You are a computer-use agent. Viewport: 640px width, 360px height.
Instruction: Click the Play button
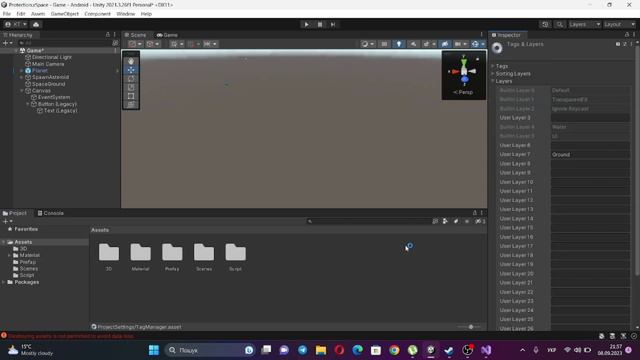(307, 24)
